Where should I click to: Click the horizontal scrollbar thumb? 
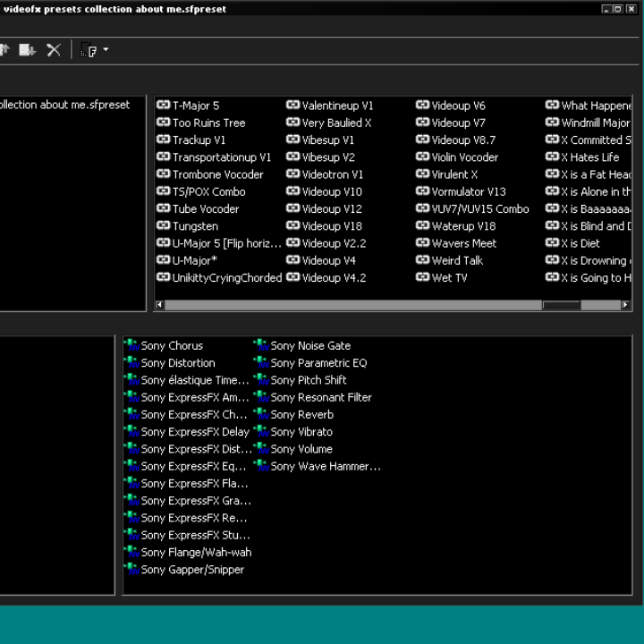562,305
